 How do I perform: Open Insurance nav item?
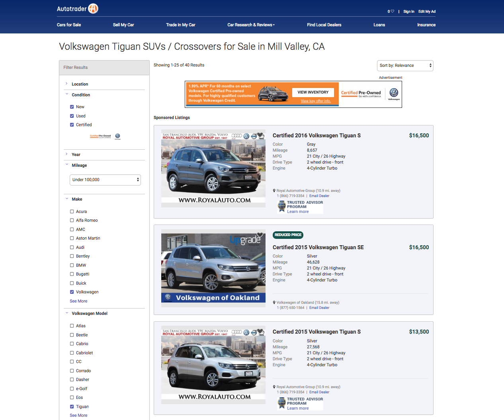tap(426, 25)
